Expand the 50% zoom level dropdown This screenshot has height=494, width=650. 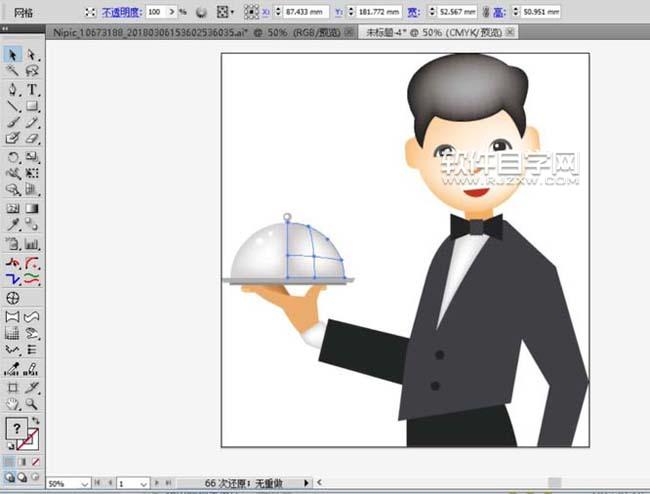(85, 483)
